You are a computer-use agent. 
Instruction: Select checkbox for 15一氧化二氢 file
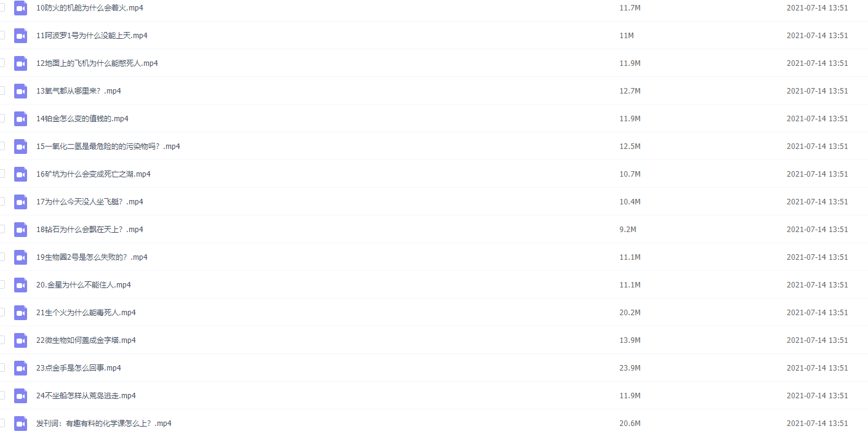point(2,146)
